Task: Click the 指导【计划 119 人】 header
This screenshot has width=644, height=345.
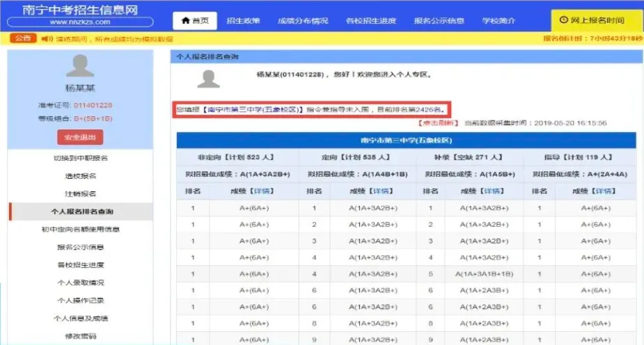Action: click(x=579, y=157)
